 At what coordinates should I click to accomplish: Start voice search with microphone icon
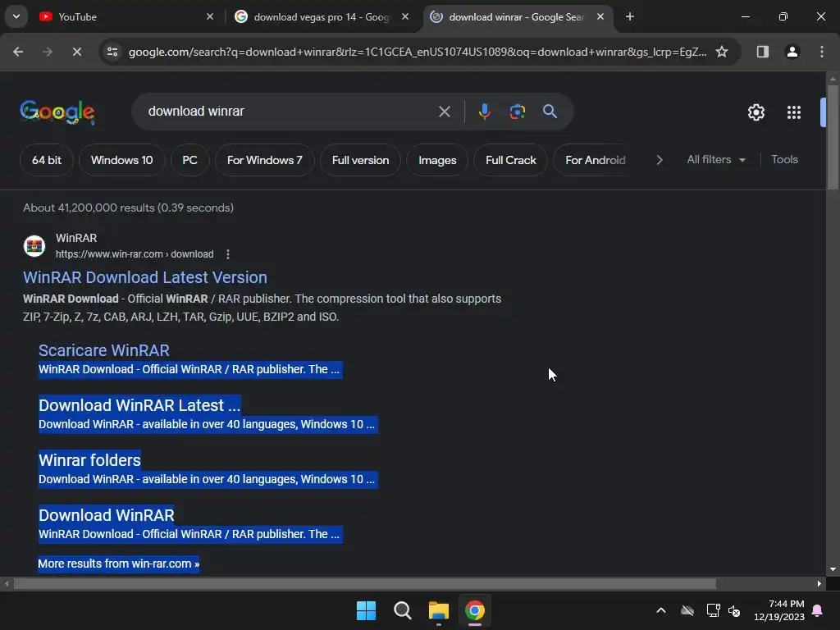[x=485, y=112]
